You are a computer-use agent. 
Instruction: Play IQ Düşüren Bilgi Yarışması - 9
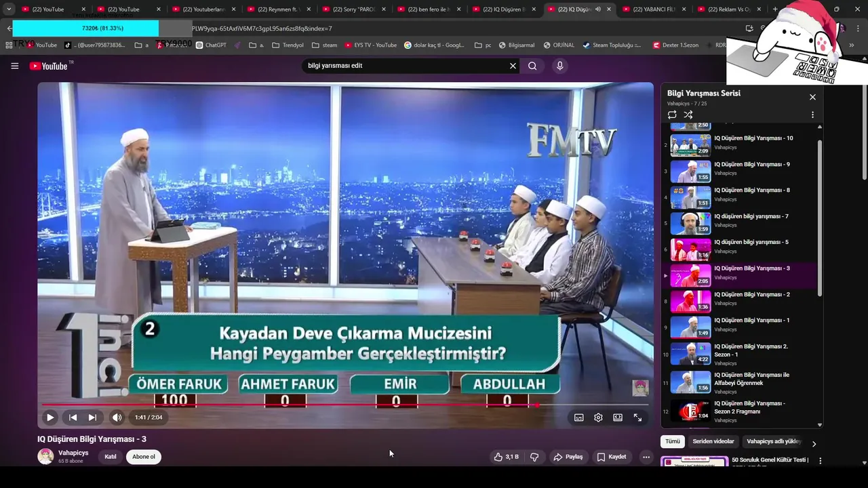(752, 165)
